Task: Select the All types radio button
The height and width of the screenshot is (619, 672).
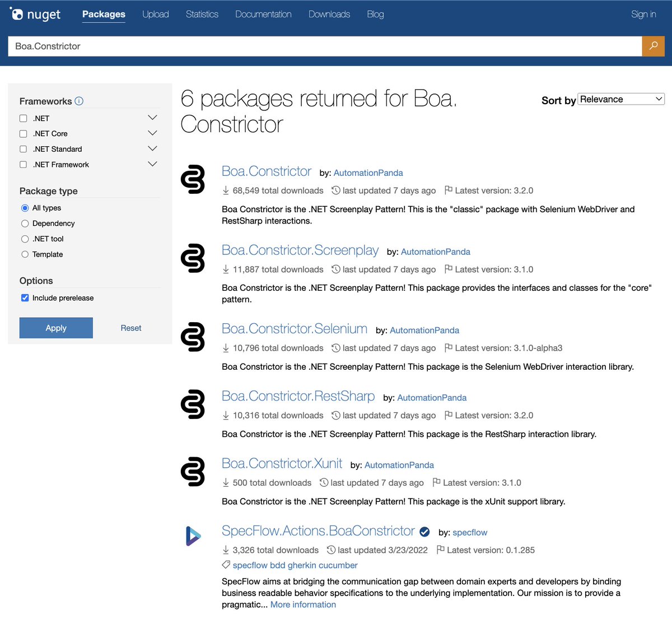Action: tap(25, 208)
